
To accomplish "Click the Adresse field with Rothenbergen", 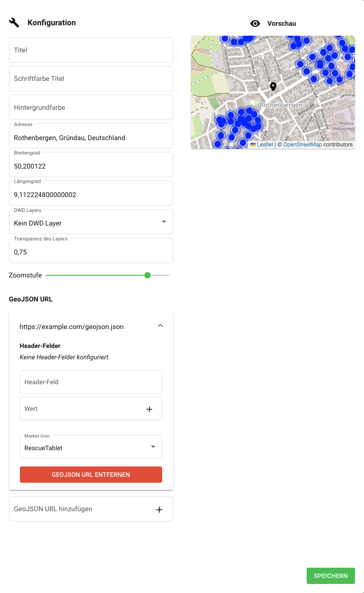I will pos(91,137).
